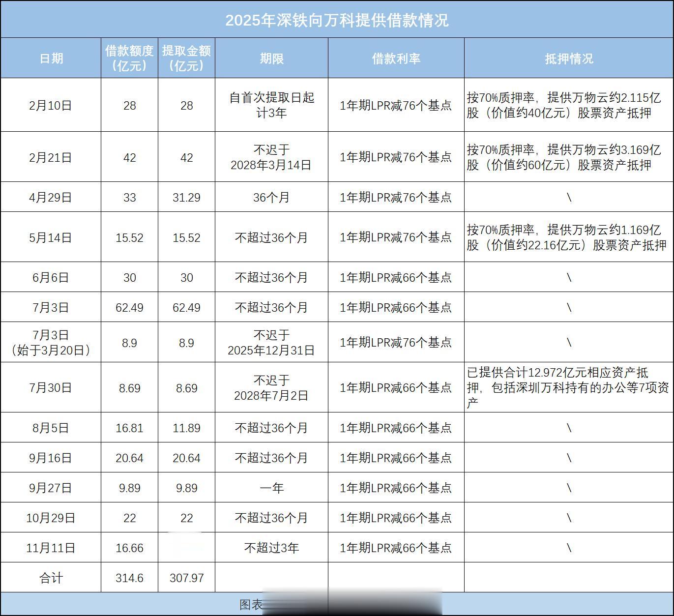This screenshot has height=616, width=674.
Task: Click the "抵押情况" column header
Action: pos(569,59)
